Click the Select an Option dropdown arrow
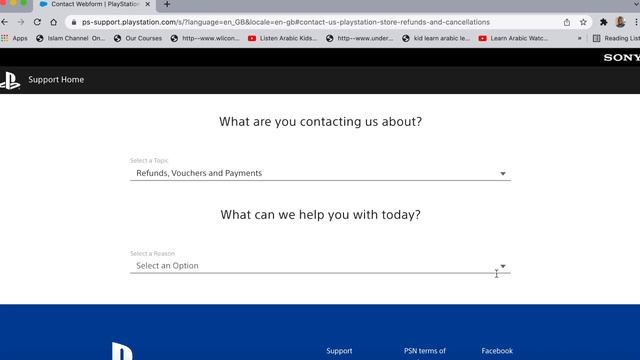This screenshot has width=640, height=360. (503, 266)
